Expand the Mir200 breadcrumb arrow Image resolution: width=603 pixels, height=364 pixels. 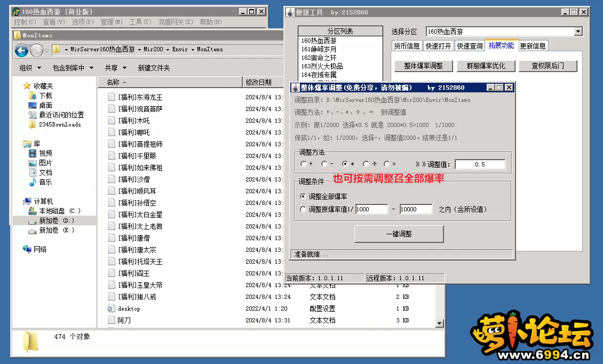168,50
